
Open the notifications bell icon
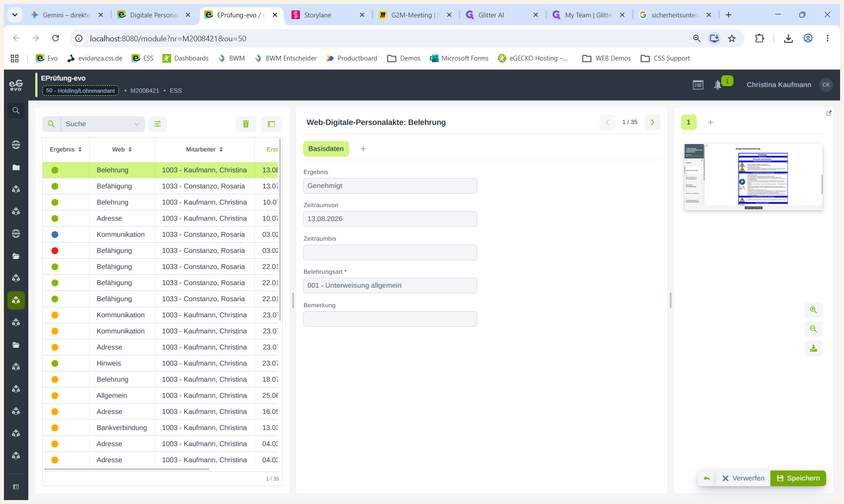pyautogui.click(x=718, y=85)
